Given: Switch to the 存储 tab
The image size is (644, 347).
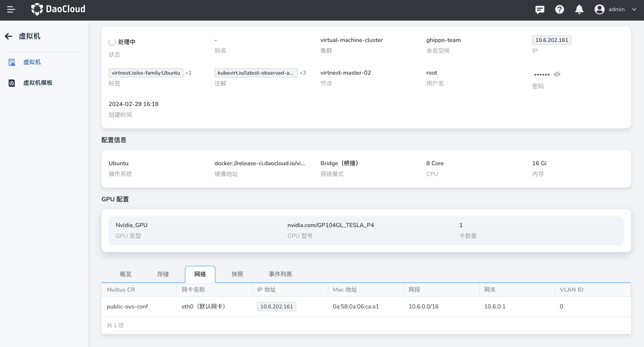Looking at the screenshot, I should coord(163,274).
